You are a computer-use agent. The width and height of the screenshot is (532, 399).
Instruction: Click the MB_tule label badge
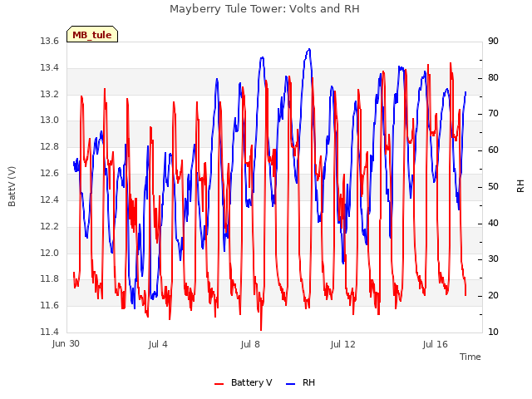pyautogui.click(x=92, y=34)
